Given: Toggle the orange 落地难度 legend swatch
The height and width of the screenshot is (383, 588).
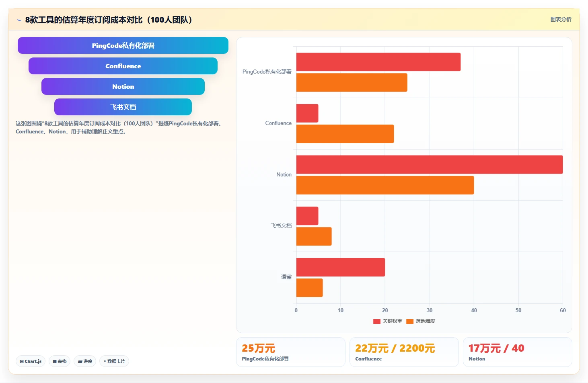Looking at the screenshot, I should 409,321.
